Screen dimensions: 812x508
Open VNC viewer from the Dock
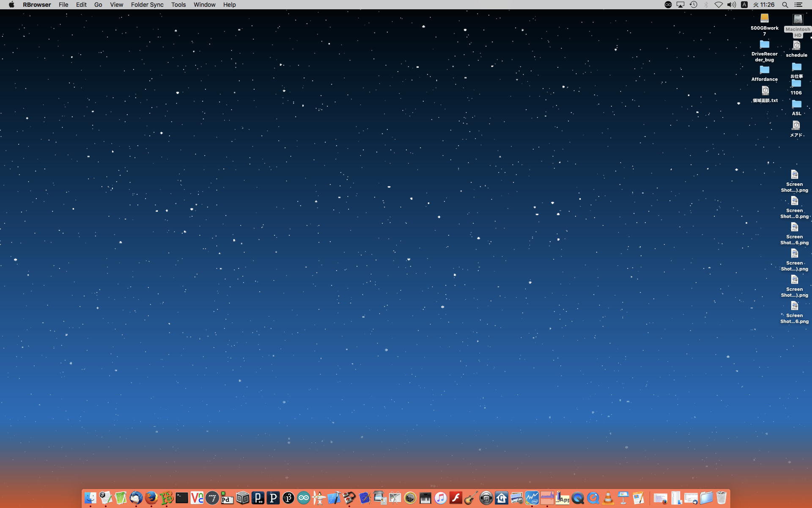click(x=197, y=498)
